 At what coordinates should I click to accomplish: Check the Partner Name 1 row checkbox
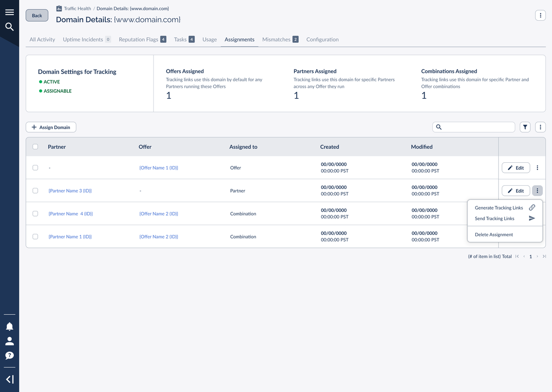click(x=35, y=237)
